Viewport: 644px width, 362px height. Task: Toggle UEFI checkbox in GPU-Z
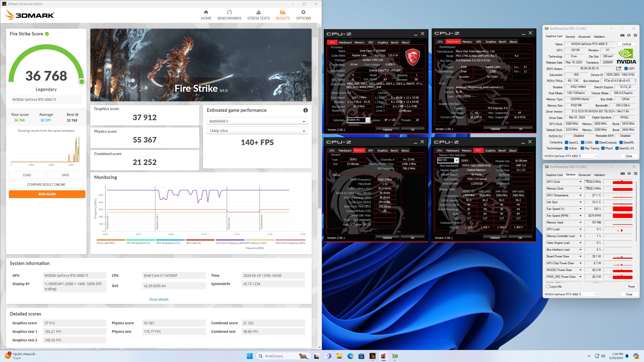(626, 68)
